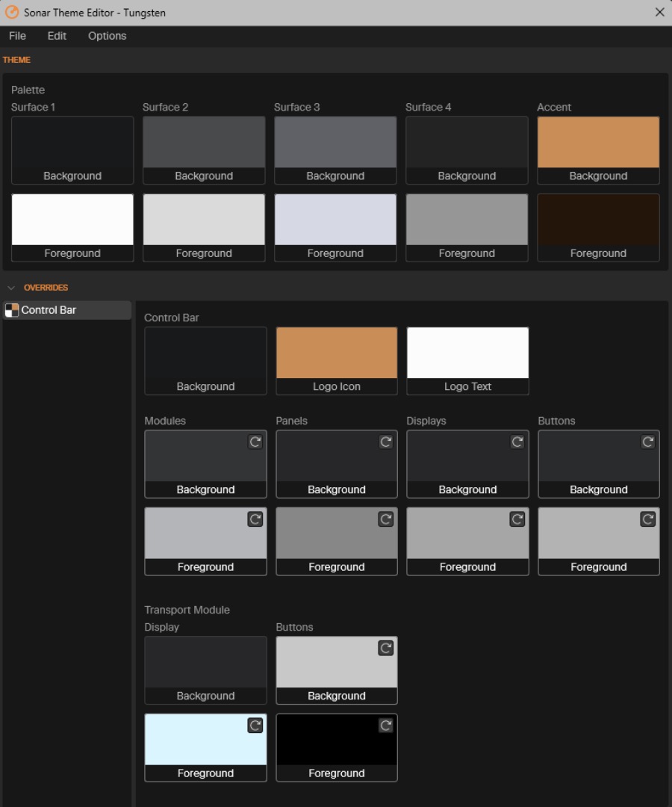Edit the Logo Icon color swatch
The width and height of the screenshot is (672, 807).
pos(337,361)
